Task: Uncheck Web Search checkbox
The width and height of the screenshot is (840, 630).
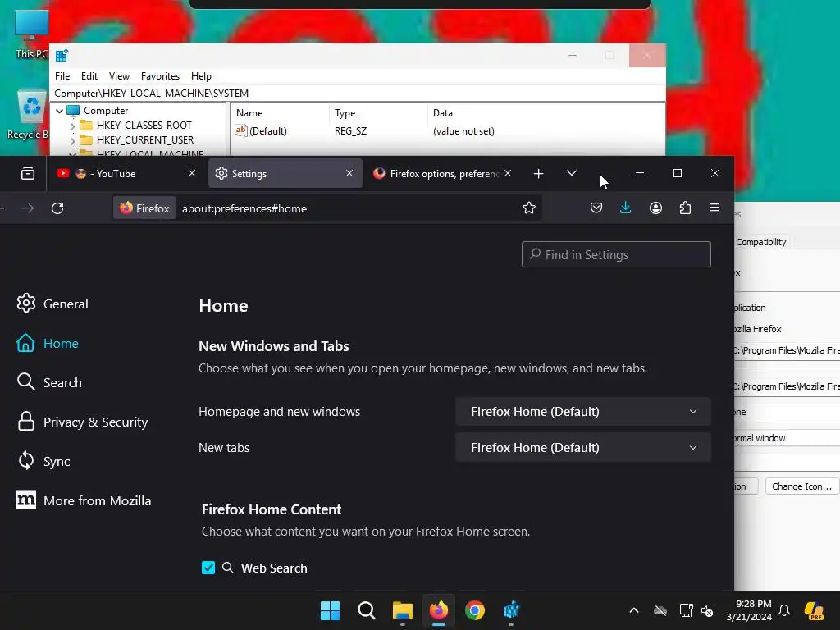Action: [208, 568]
